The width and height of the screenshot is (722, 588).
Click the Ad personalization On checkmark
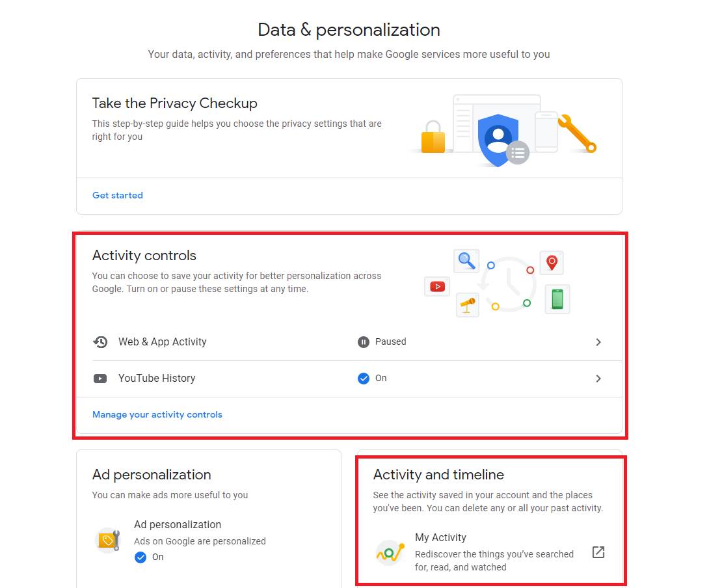[x=140, y=557]
